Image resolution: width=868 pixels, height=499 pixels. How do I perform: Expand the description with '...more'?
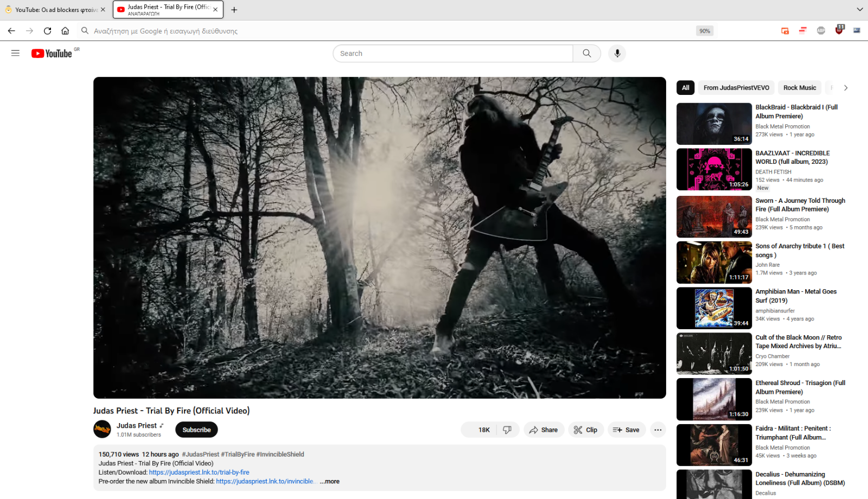[330, 482]
